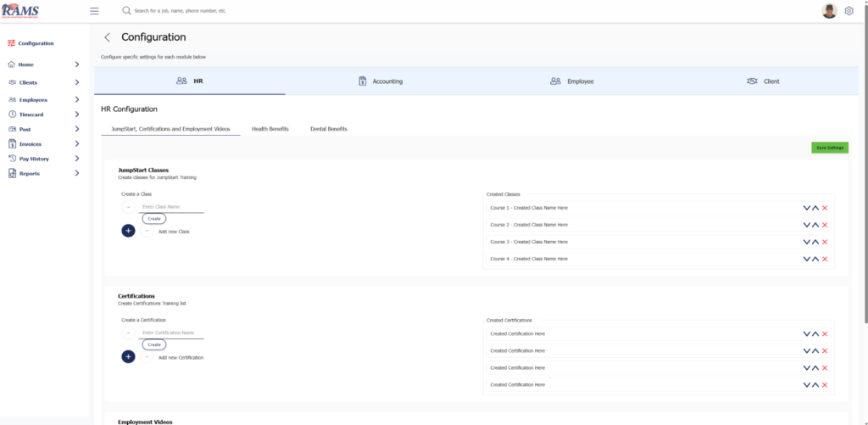
Task: Expand the Clients sidebar menu
Action: 76,82
